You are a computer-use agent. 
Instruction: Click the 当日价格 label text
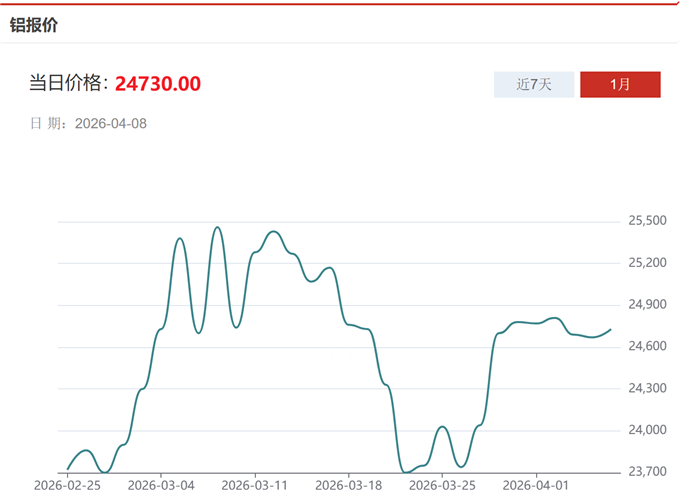coord(68,84)
